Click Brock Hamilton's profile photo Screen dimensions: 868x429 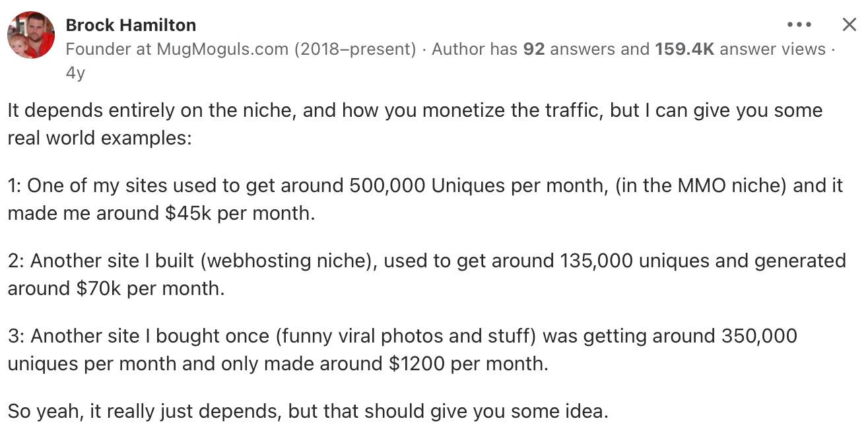(31, 35)
